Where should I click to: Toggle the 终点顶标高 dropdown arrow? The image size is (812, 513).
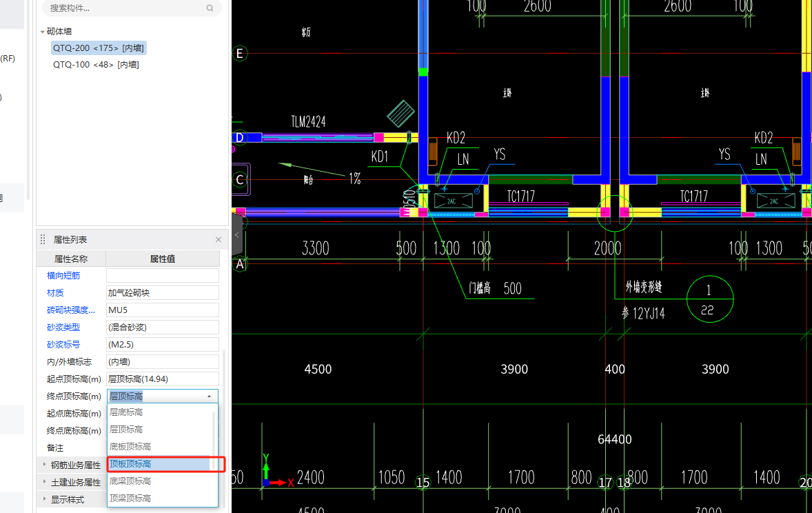(210, 396)
